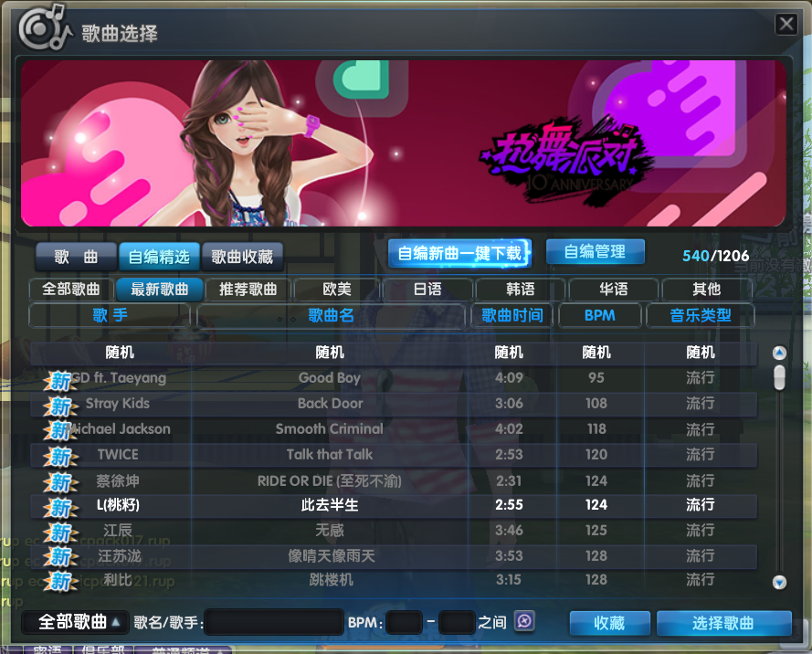Screen dimensions: 812x654
Task: Select the 推荐歌曲 category
Action: pos(248,289)
